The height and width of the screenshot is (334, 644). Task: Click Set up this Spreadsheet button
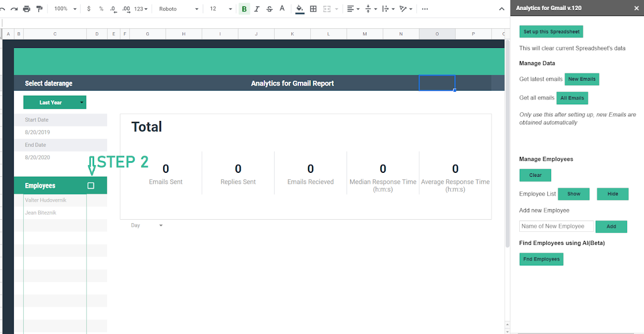[x=551, y=31]
